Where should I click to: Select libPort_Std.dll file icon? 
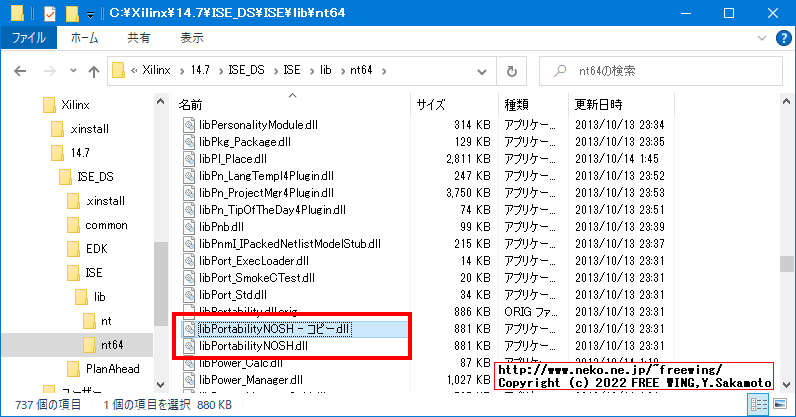[x=189, y=295]
